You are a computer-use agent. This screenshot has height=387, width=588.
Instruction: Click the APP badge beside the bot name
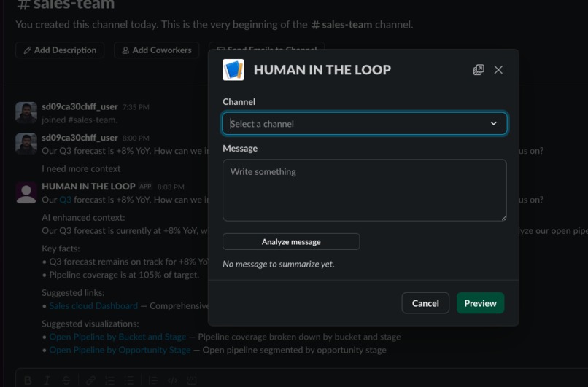point(145,187)
